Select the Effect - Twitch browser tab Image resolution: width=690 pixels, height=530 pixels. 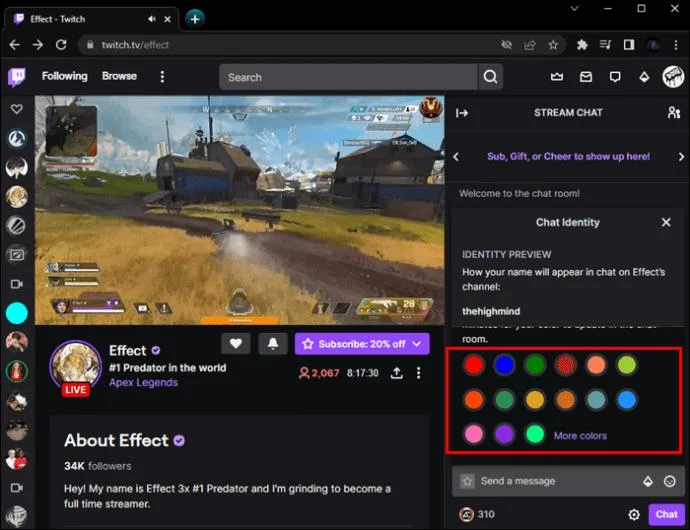coord(92,19)
